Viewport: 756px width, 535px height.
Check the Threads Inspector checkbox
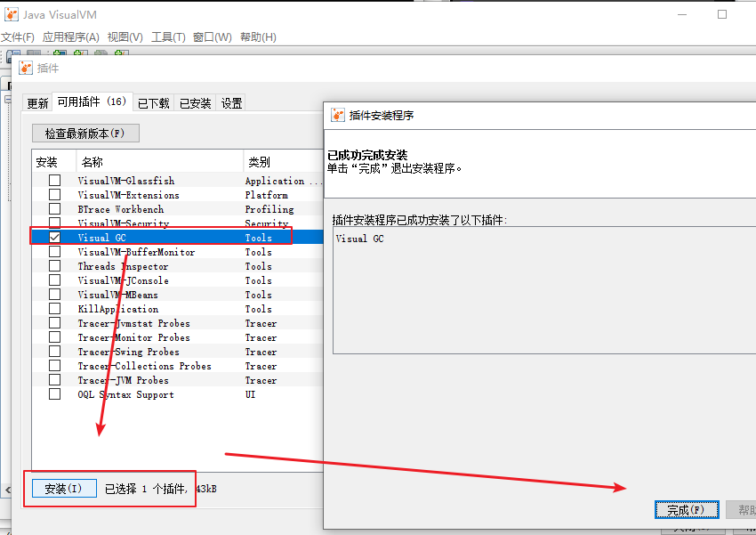click(x=55, y=266)
